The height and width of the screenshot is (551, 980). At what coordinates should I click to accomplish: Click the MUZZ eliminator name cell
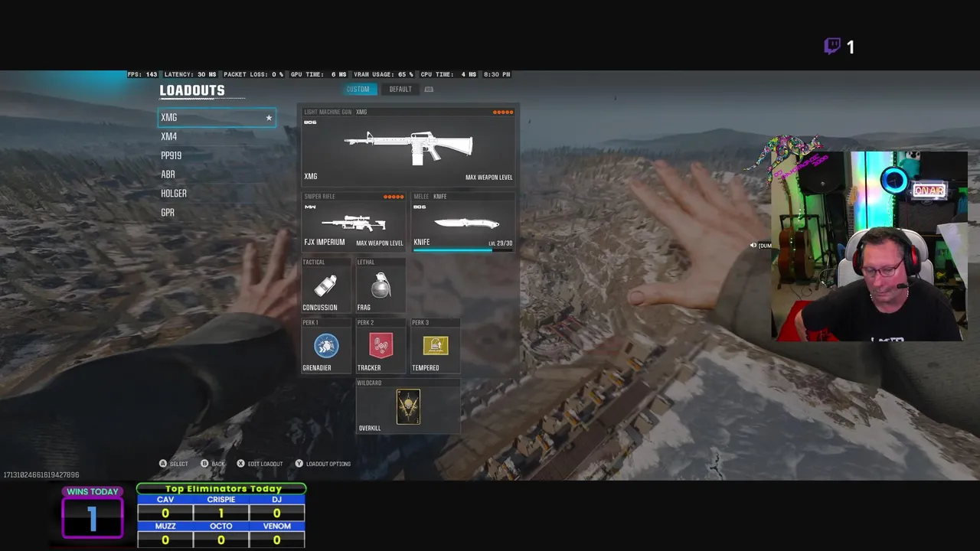[x=165, y=527]
